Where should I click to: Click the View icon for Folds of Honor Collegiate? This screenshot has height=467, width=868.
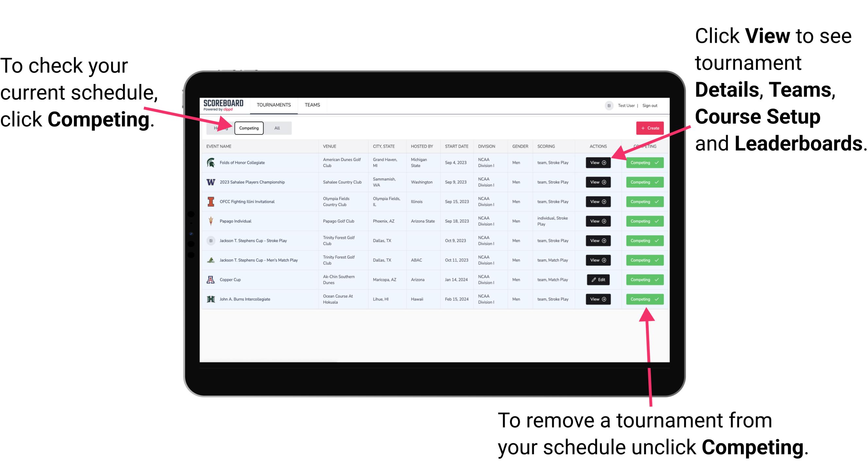coord(598,163)
